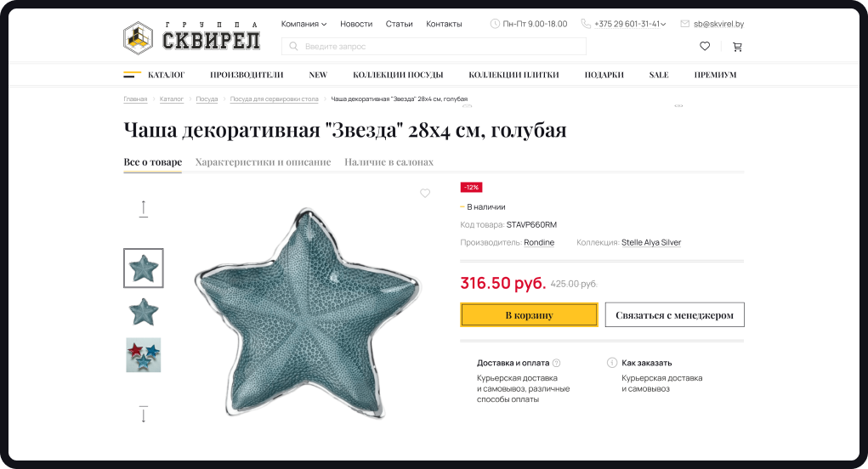
Task: Expand the Компания dropdown menu
Action: [x=304, y=24]
